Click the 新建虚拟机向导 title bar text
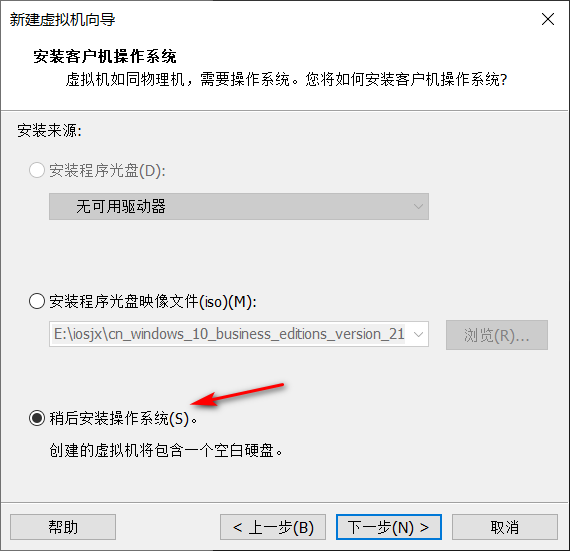 coord(62,20)
